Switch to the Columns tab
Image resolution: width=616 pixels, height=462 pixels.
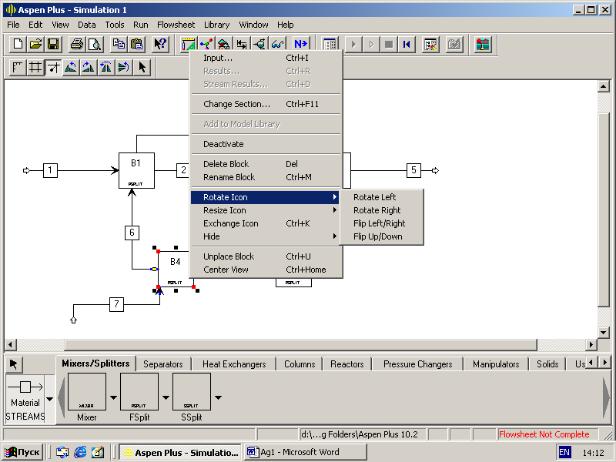tap(299, 364)
